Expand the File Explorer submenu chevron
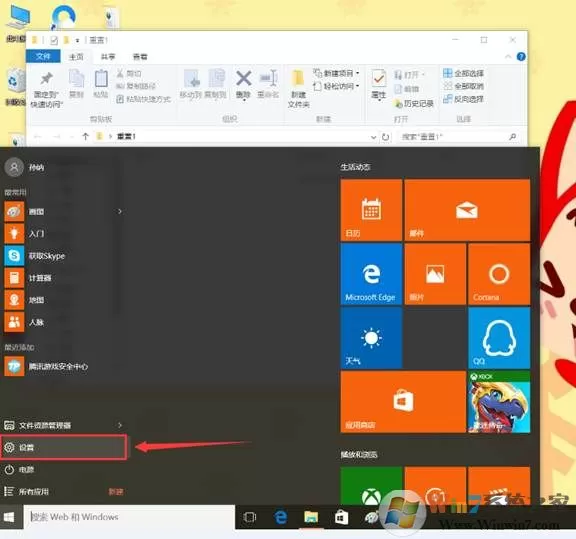This screenshot has width=576, height=539. 120,425
